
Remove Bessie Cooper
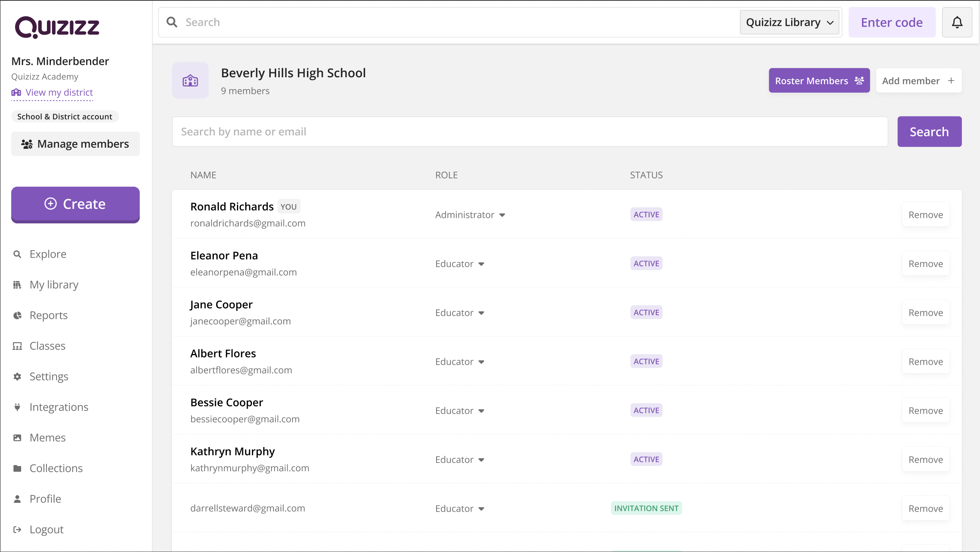(x=925, y=411)
